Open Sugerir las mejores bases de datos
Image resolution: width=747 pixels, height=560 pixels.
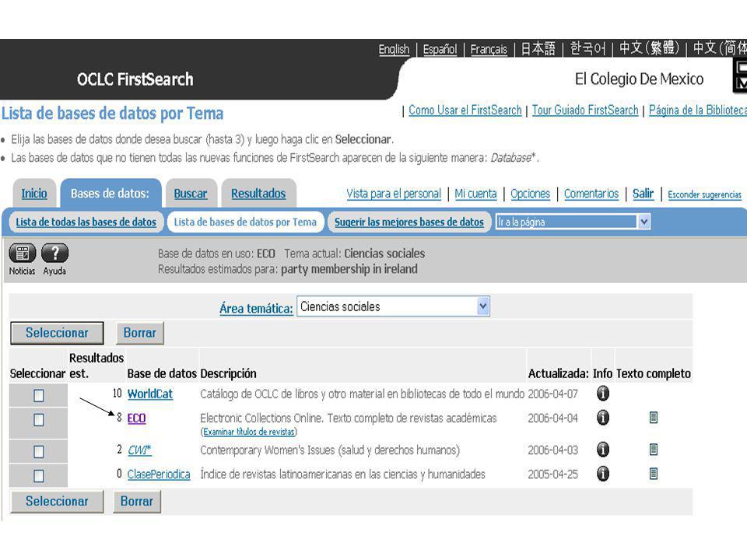click(409, 222)
